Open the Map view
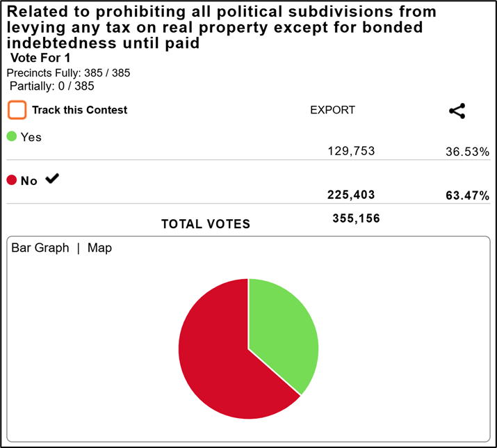The height and width of the screenshot is (448, 497). click(99, 248)
